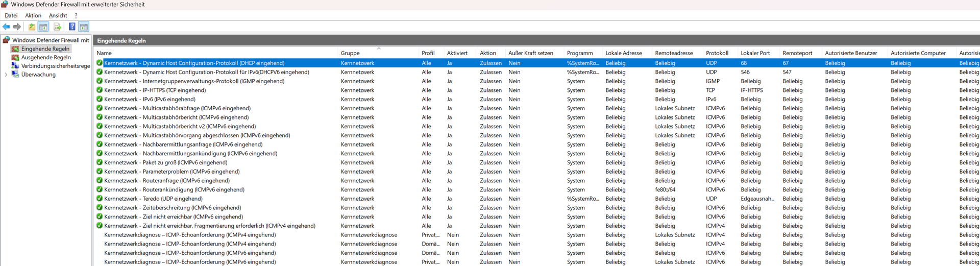Select rule Kernnetzwerk - IPv6 (IPv6 eingehend)
980x266 pixels.
[150, 100]
